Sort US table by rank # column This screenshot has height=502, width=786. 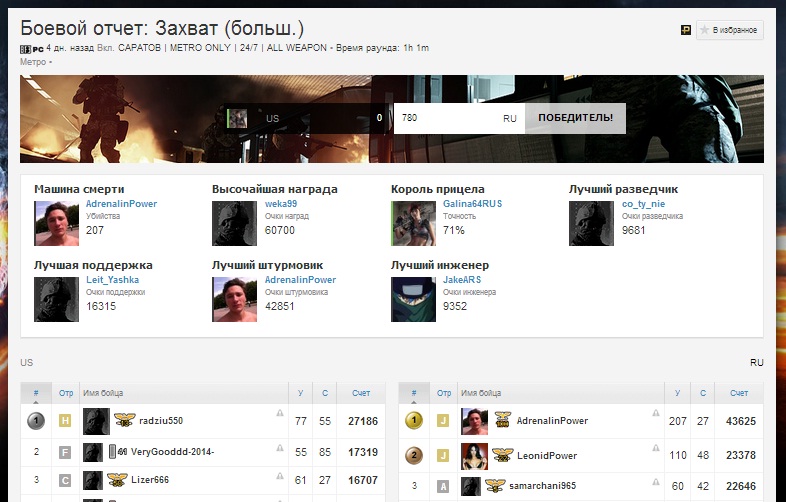click(x=36, y=394)
